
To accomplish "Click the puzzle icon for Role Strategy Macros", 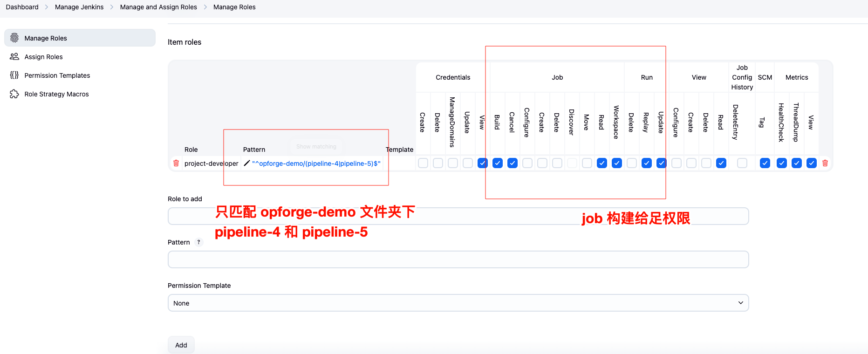I will (x=14, y=94).
